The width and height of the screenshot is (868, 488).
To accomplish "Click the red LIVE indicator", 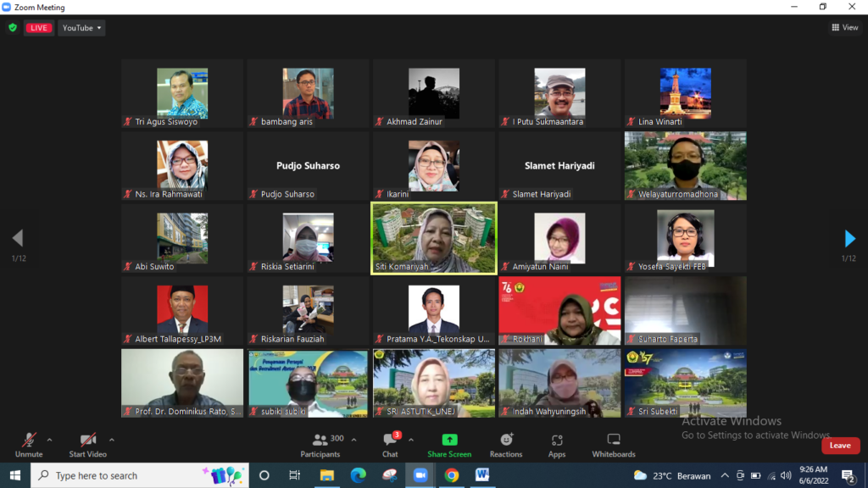I will (x=38, y=28).
